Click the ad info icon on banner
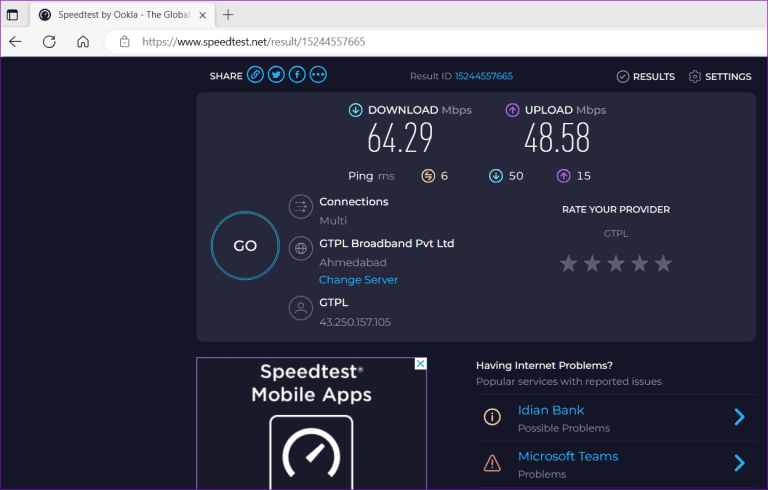The image size is (768, 490). [421, 364]
